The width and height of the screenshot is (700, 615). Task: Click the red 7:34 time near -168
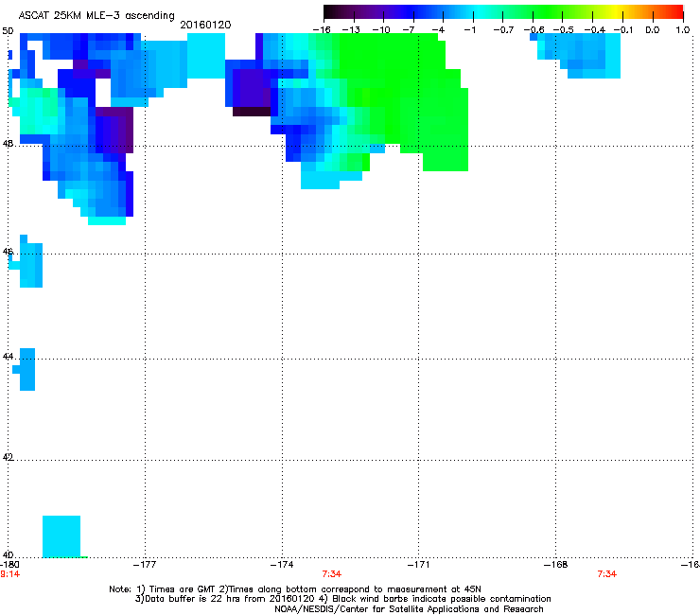606,574
